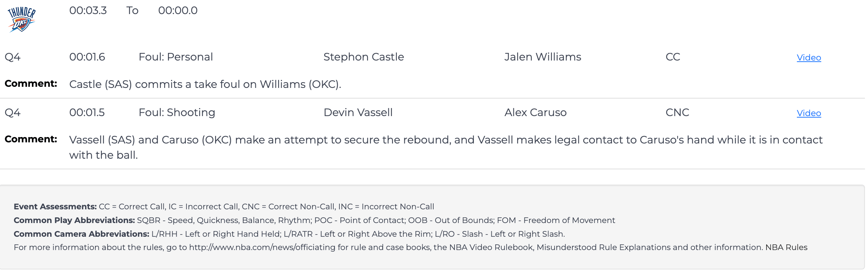Screen dimensions: 868x271
Task: Select the Alex Caruso player name
Action: pos(535,112)
